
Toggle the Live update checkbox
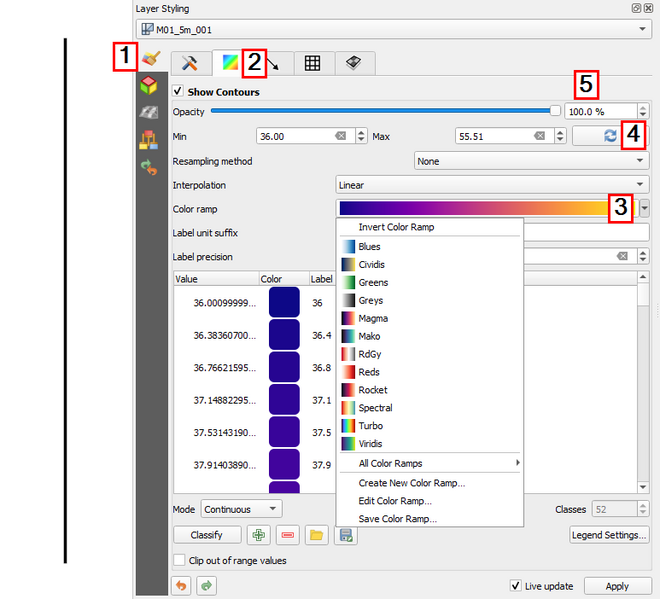pyautogui.click(x=516, y=586)
